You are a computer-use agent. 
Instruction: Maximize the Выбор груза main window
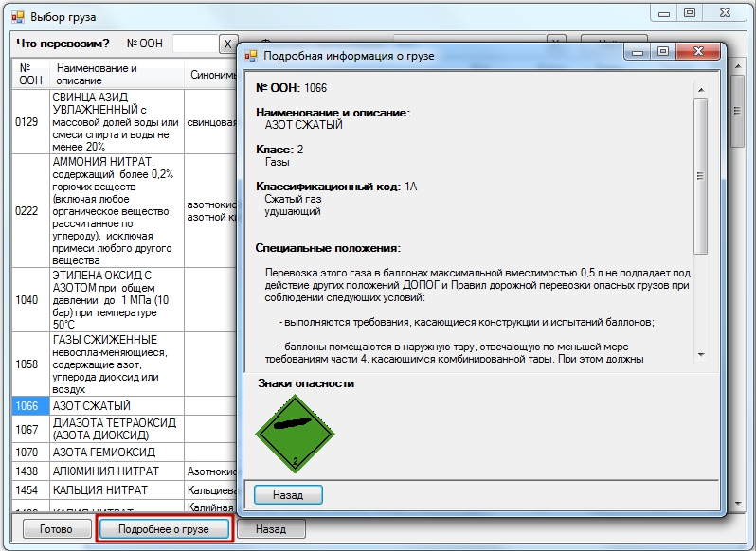[x=689, y=12]
